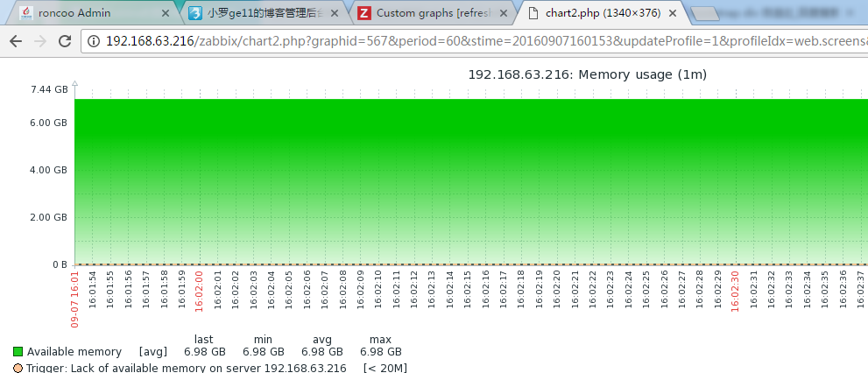This screenshot has height=373, width=868.
Task: Click the [< 20M] trigger threshold text
Action: (385, 368)
